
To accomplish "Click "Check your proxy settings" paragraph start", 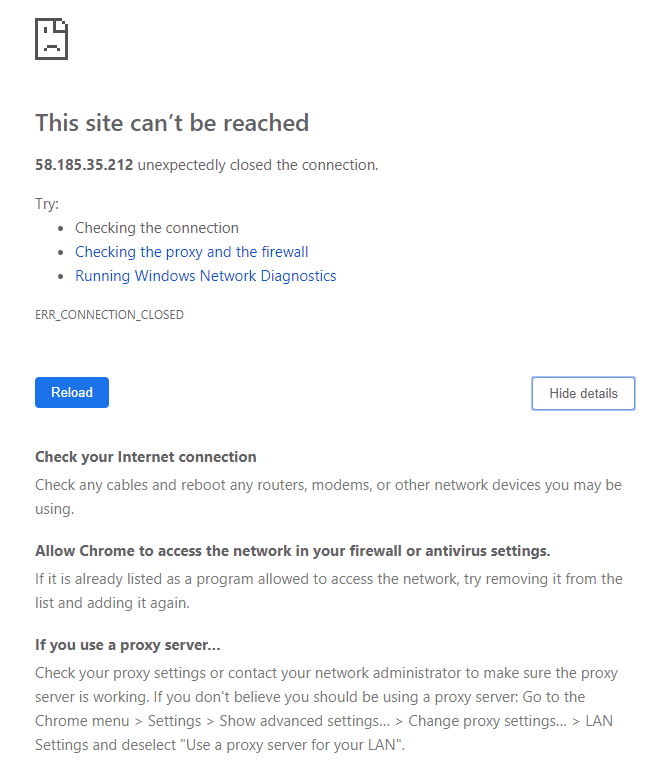I will tap(120, 673).
